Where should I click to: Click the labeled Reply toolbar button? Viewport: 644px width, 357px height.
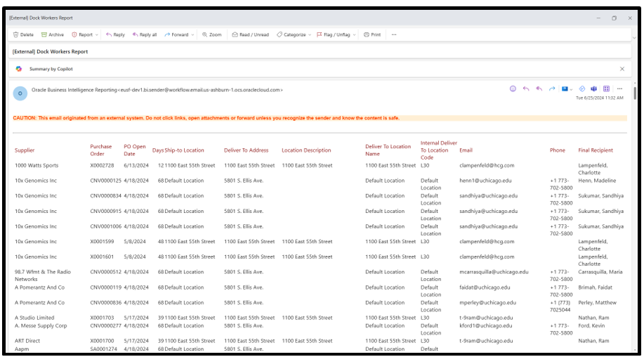click(115, 35)
